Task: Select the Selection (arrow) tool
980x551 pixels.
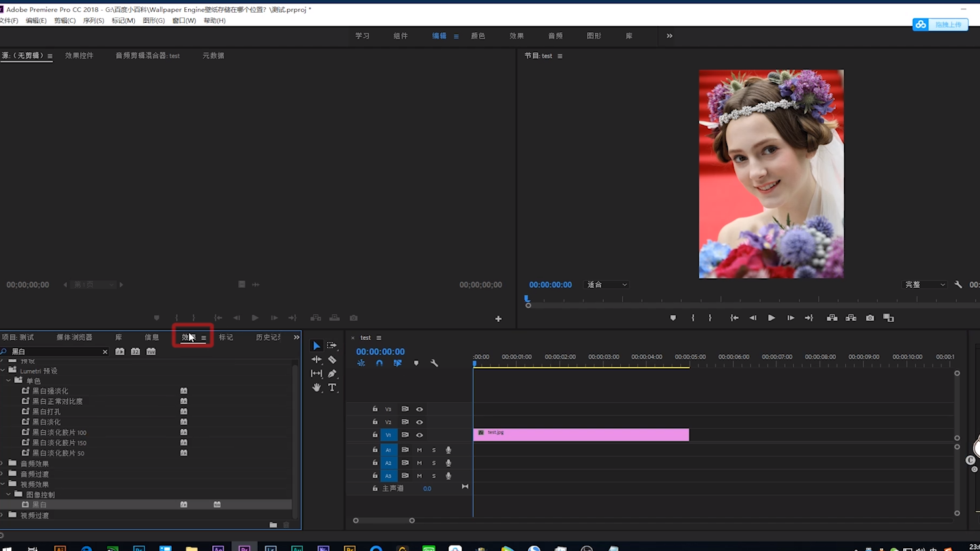Action: (316, 346)
